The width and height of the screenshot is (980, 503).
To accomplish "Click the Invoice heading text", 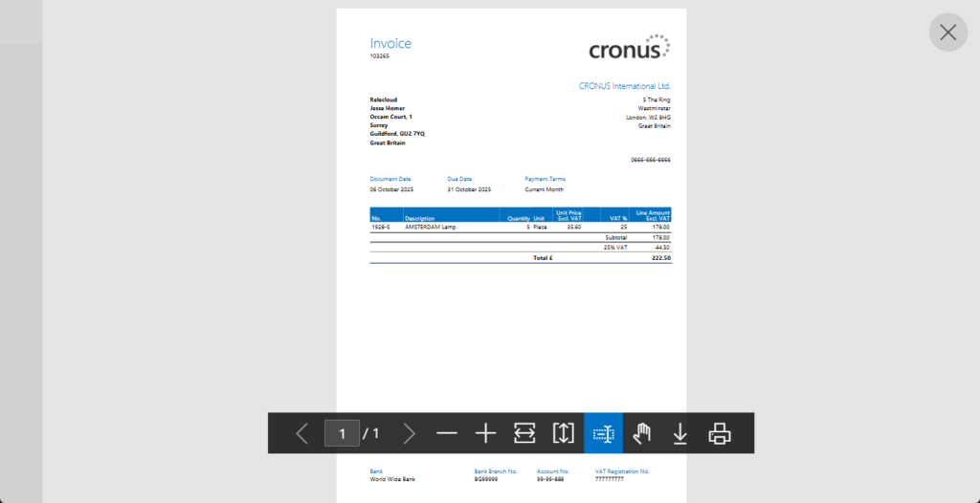I will (x=390, y=43).
